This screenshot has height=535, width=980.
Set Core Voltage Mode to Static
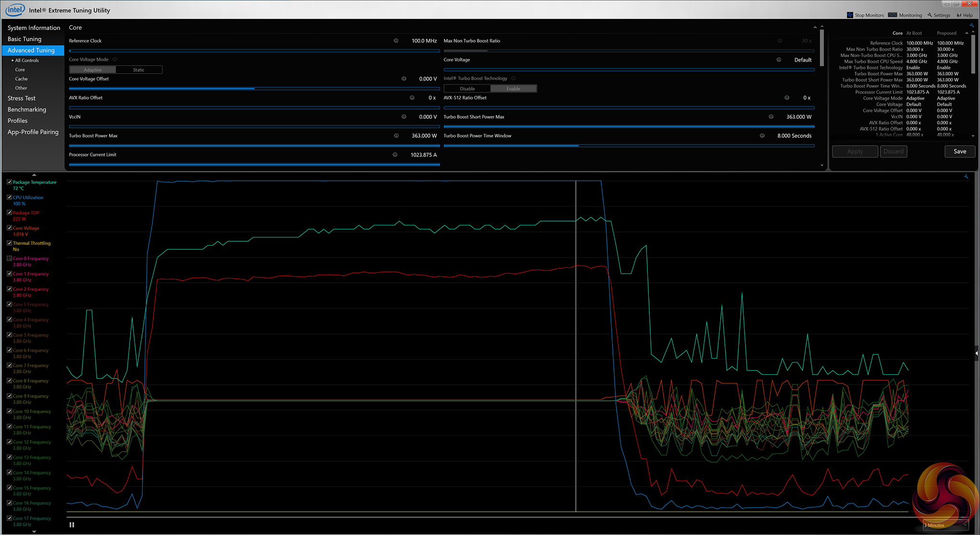point(139,70)
